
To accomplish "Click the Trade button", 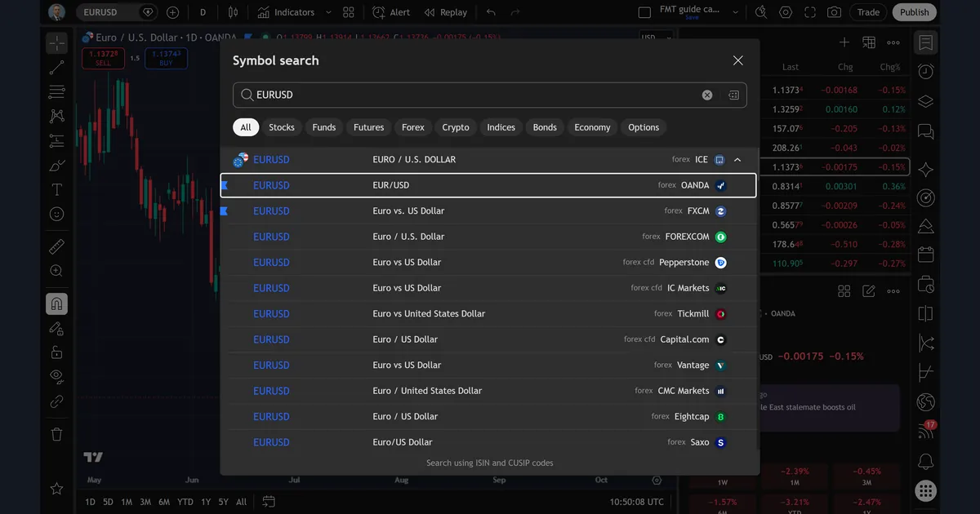I will tap(868, 12).
